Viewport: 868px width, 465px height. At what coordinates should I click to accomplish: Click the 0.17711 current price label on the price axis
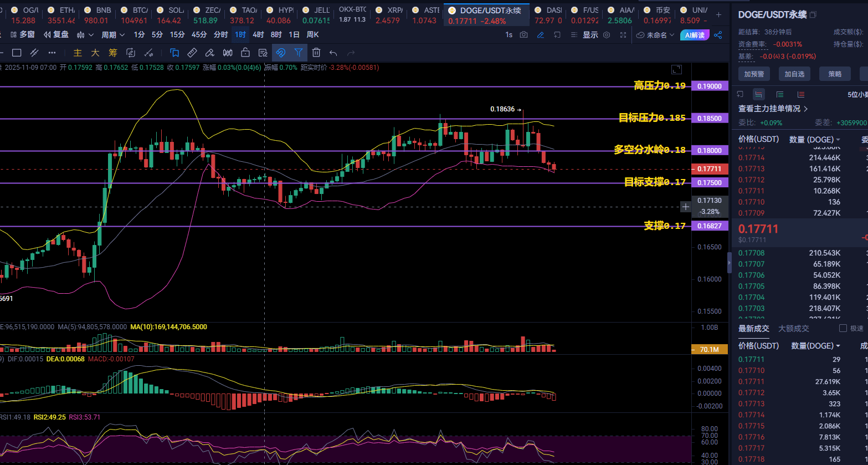pos(709,168)
